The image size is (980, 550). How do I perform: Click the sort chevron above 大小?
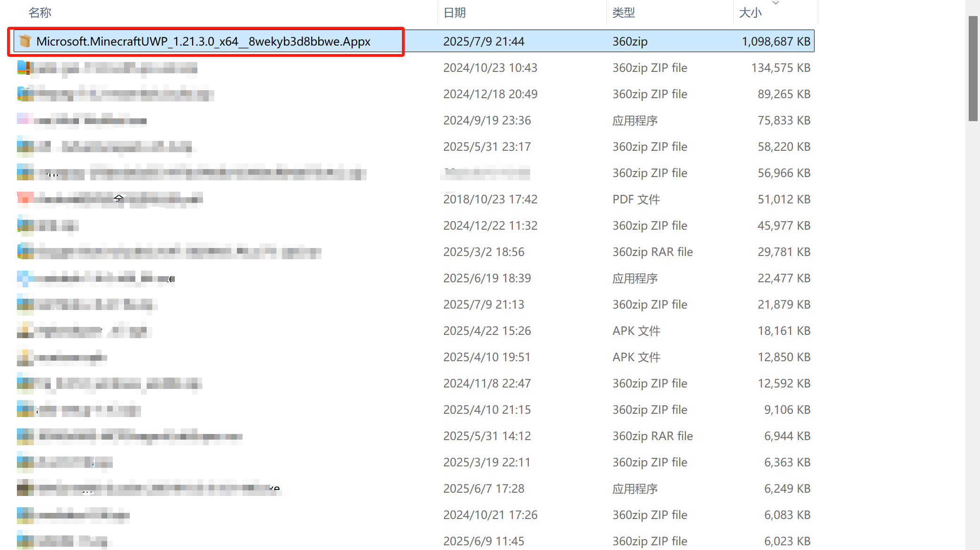click(x=776, y=3)
